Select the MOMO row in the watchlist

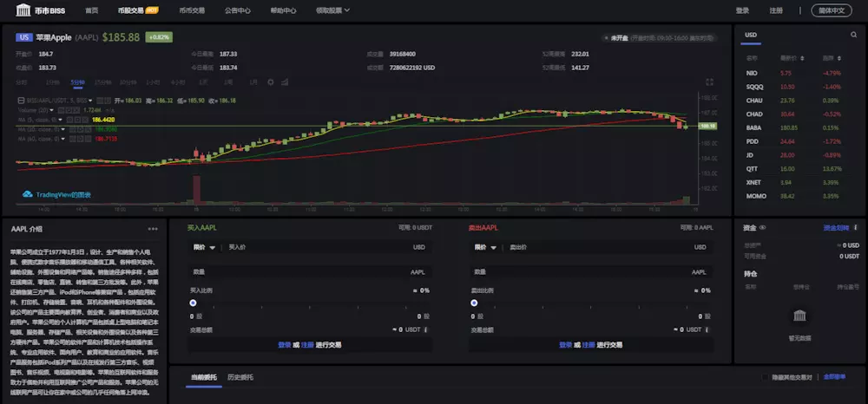click(x=800, y=196)
